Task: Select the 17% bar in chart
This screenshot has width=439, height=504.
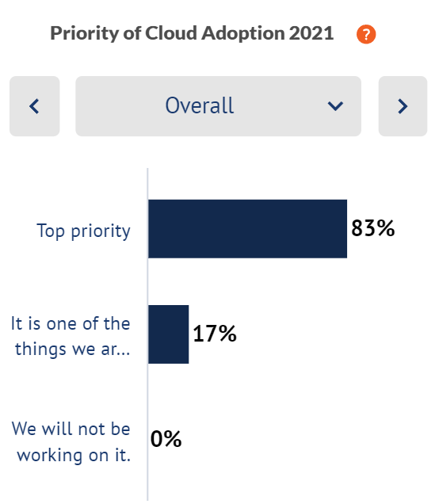Action: point(169,334)
